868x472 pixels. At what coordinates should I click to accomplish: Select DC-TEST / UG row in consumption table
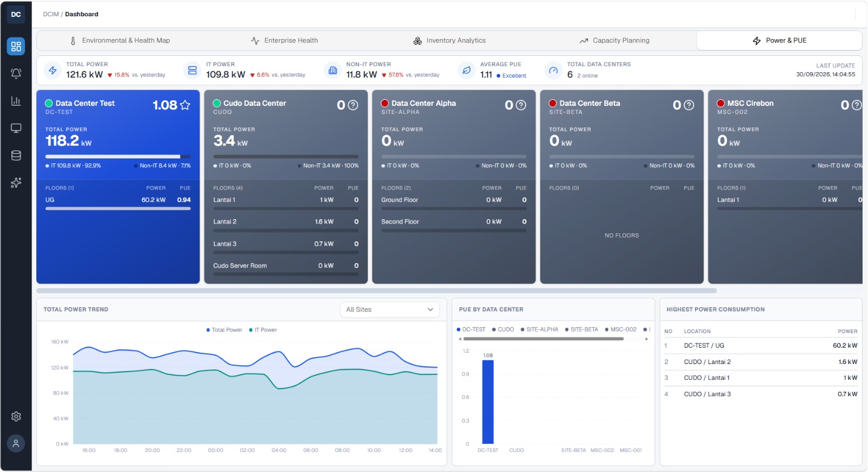761,346
